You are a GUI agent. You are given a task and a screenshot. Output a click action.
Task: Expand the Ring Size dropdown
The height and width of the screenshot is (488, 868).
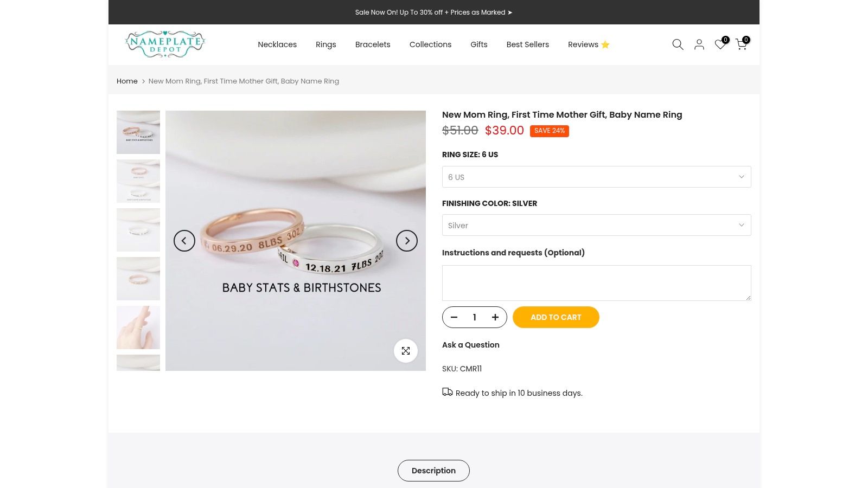pyautogui.click(x=597, y=177)
